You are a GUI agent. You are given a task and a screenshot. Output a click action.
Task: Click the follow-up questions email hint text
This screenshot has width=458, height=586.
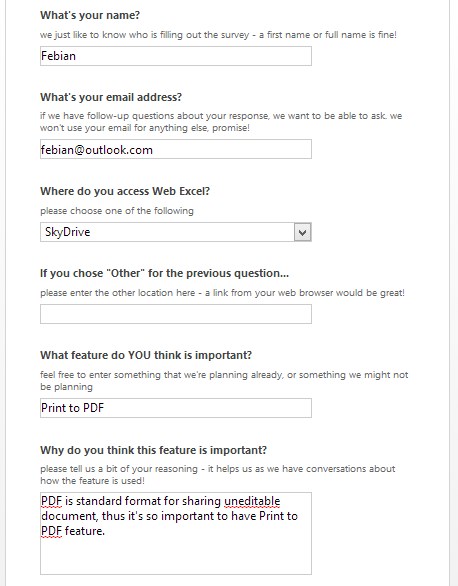point(221,121)
